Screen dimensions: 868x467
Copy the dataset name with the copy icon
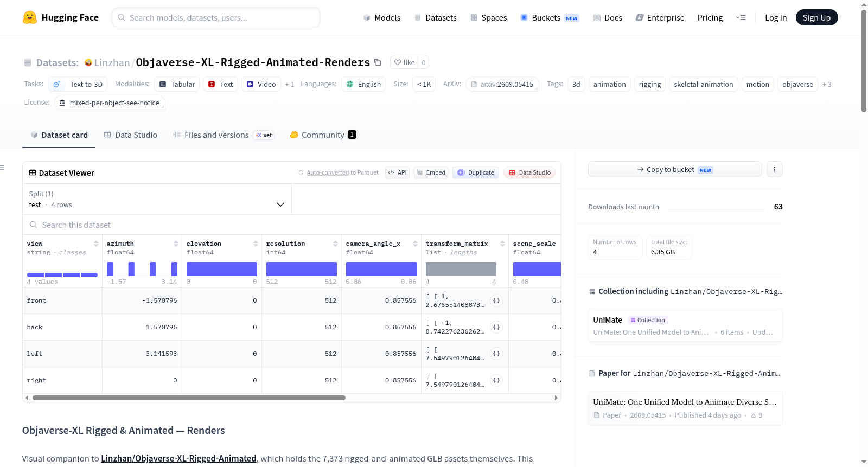[378, 62]
